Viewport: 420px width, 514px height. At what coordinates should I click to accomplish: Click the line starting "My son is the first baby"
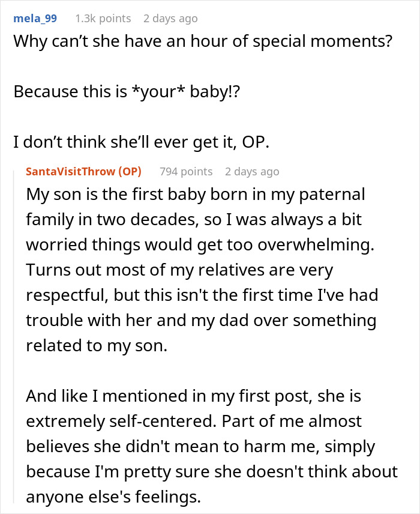195,196
